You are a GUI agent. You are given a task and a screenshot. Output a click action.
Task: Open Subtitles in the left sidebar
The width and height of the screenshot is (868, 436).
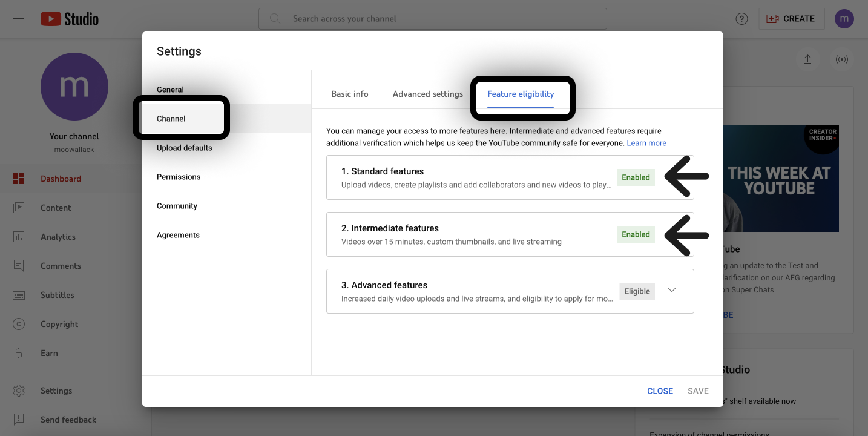coord(57,295)
